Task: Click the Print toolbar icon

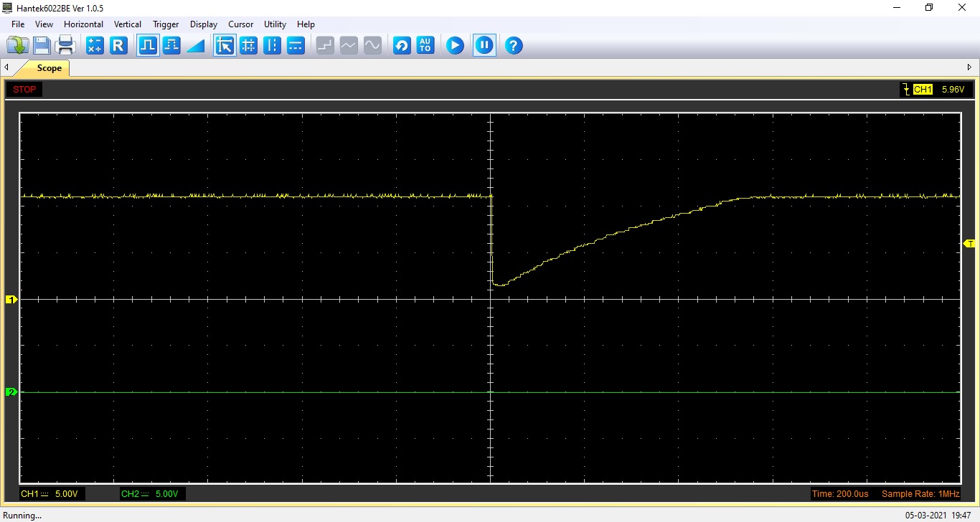Action: pos(66,46)
